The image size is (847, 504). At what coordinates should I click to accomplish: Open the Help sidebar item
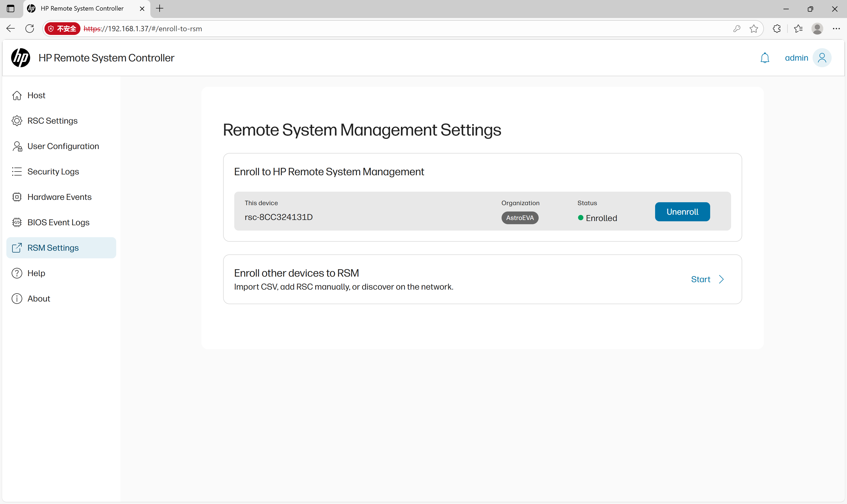point(36,273)
